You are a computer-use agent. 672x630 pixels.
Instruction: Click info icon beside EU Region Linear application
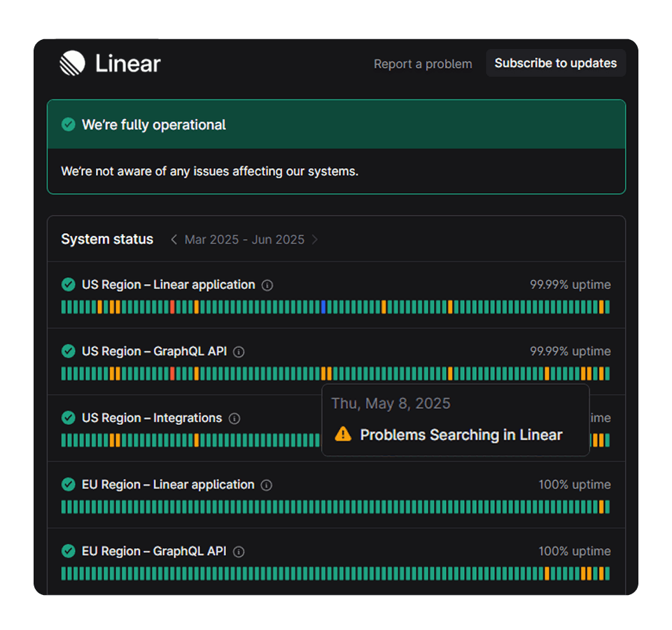coord(267,485)
